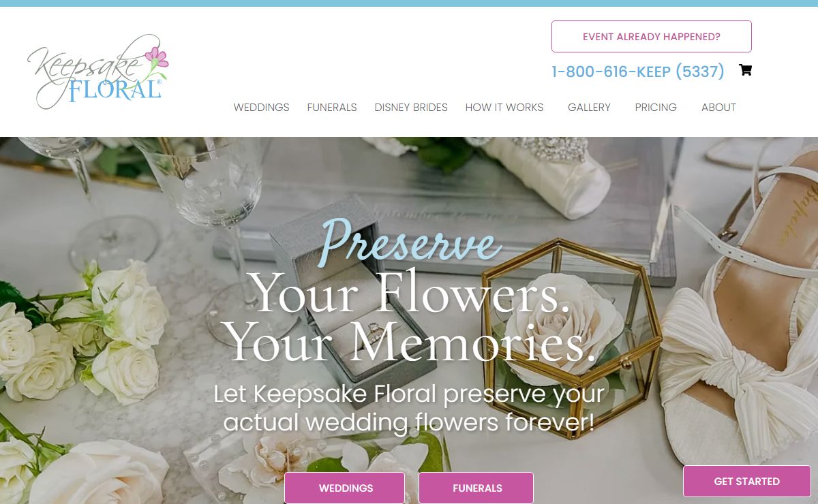Open the shopping cart icon
The width and height of the screenshot is (818, 504).
click(745, 70)
